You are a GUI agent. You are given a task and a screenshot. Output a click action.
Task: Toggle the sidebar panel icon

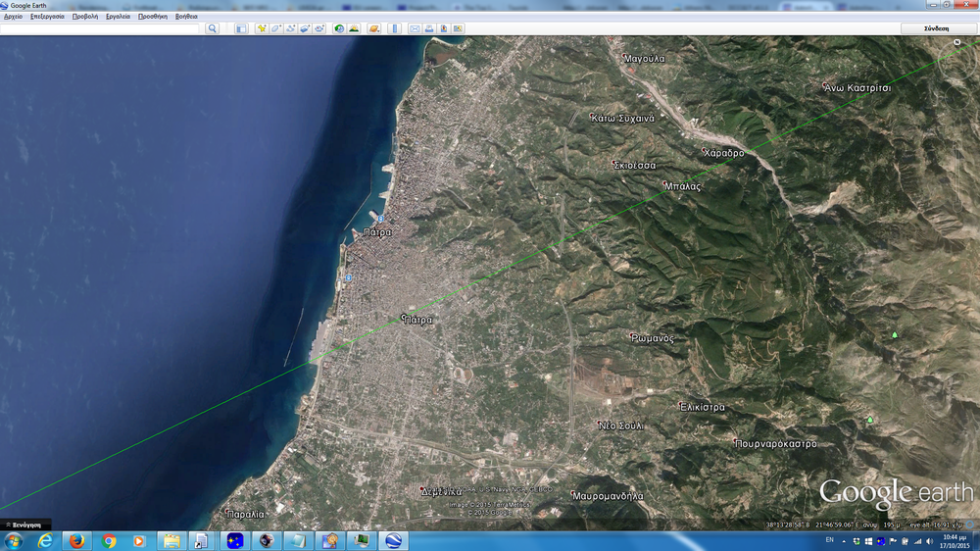click(241, 28)
